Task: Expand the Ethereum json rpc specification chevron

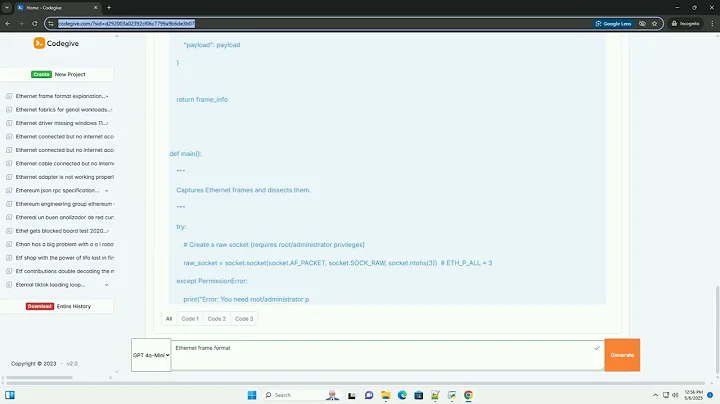Action: [x=107, y=191]
